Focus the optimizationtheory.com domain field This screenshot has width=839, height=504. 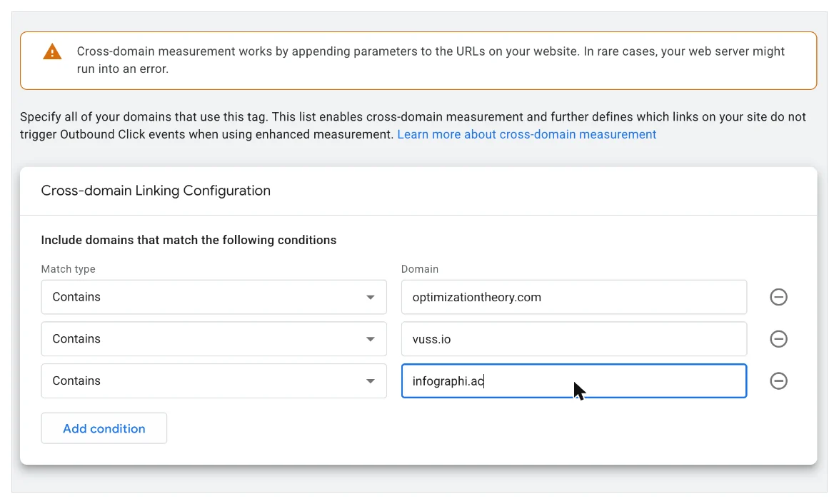[573, 297]
